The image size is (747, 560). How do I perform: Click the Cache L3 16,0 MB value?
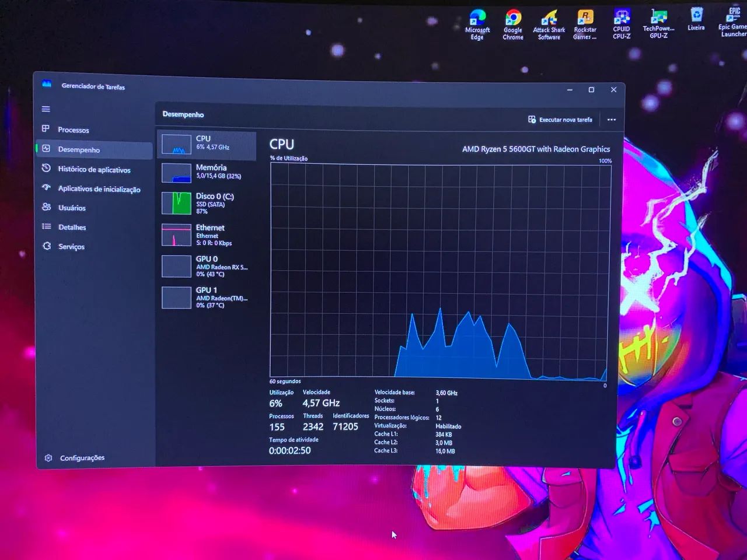[445, 451]
